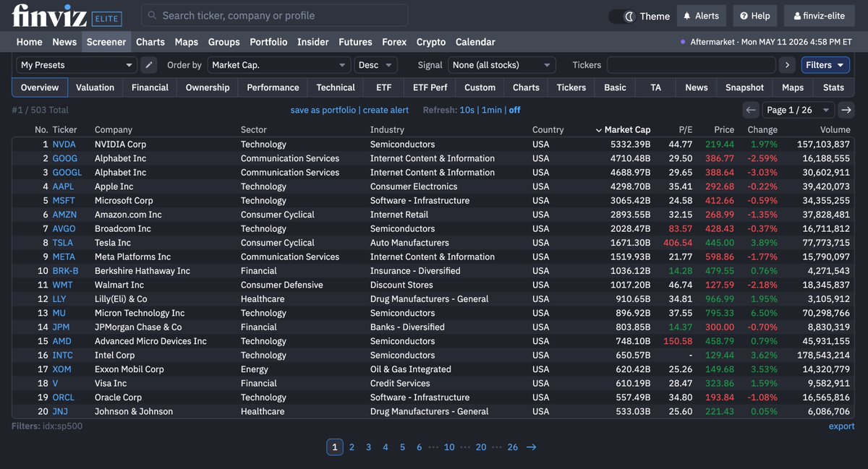This screenshot has width=868, height=469.
Task: Switch to the TA tab
Action: tap(655, 87)
